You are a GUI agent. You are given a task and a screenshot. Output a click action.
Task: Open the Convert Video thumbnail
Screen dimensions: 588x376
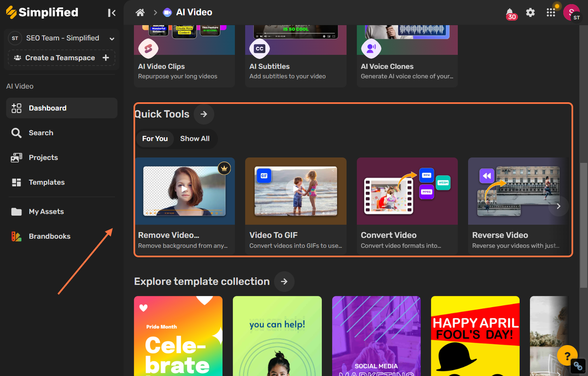point(407,191)
